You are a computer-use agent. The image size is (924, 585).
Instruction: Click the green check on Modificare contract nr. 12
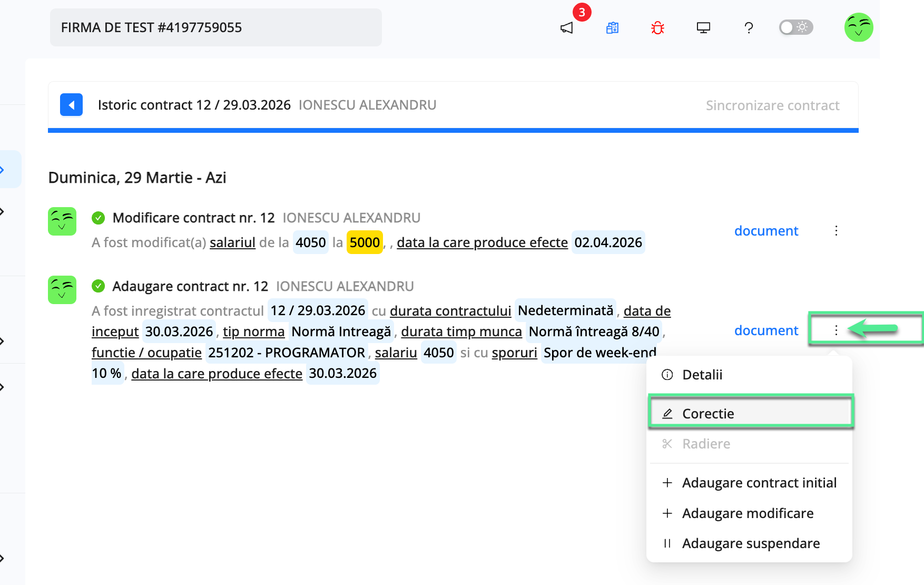(99, 217)
